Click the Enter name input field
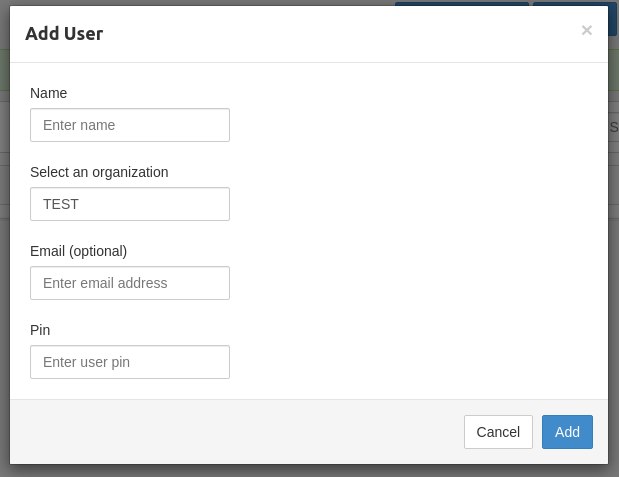Viewport: 619px width, 477px height. pyautogui.click(x=130, y=125)
